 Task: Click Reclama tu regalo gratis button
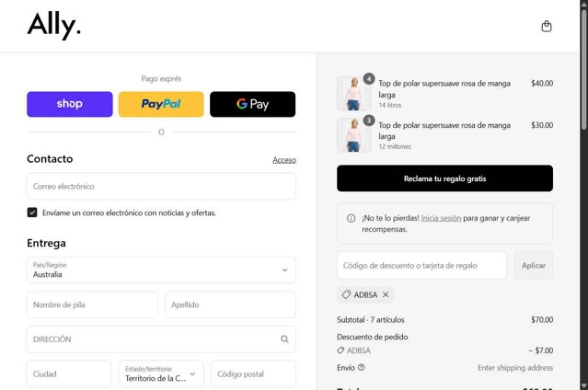point(444,178)
